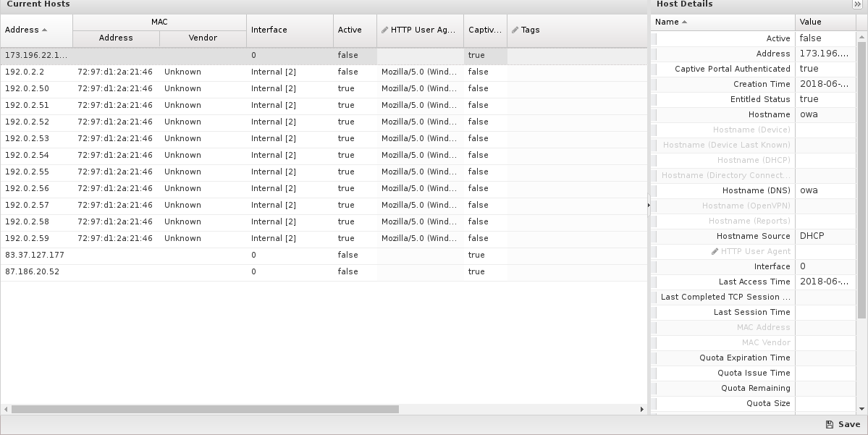Click the Captive cell for 87.186.20.52
The height and width of the screenshot is (435, 868).
[485, 271]
